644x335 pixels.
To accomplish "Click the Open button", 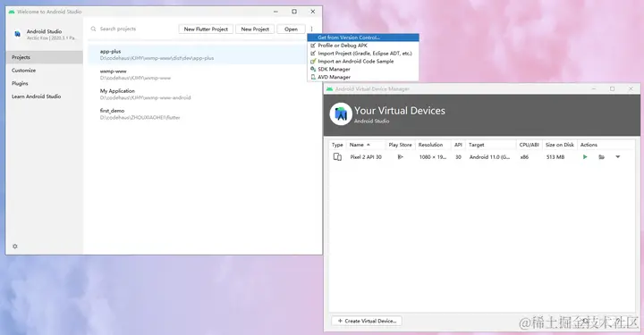I will (292, 29).
